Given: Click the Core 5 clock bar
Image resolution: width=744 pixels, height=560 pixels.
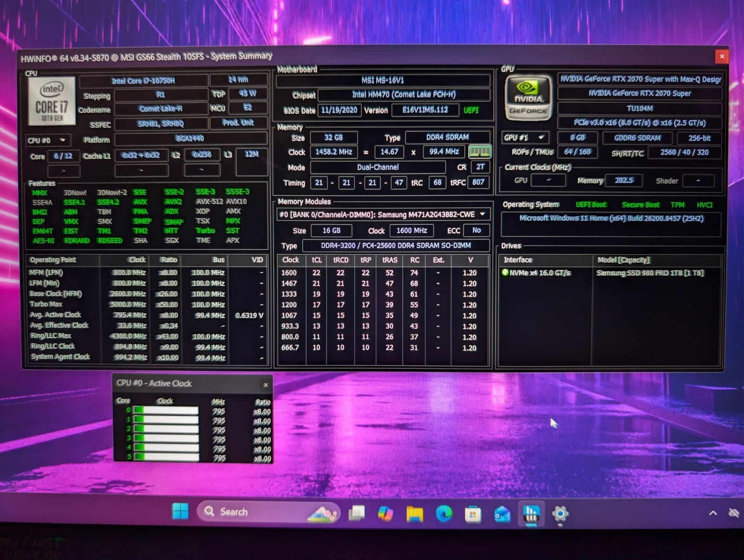Looking at the screenshot, I should (166, 457).
